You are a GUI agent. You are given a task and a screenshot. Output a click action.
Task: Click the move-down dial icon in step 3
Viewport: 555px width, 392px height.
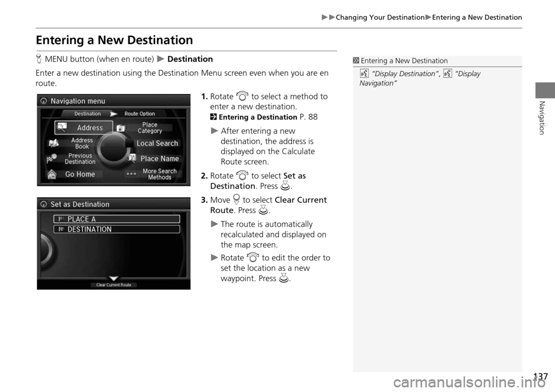tap(236, 199)
